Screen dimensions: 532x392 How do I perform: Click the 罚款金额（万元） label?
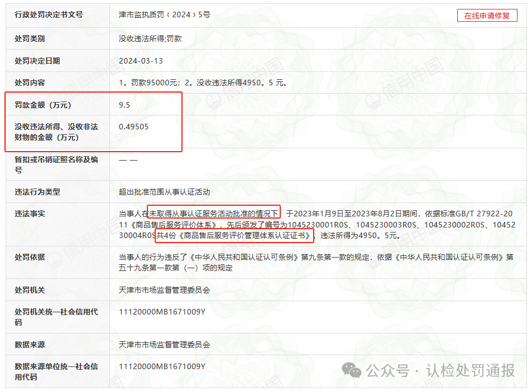pos(43,105)
